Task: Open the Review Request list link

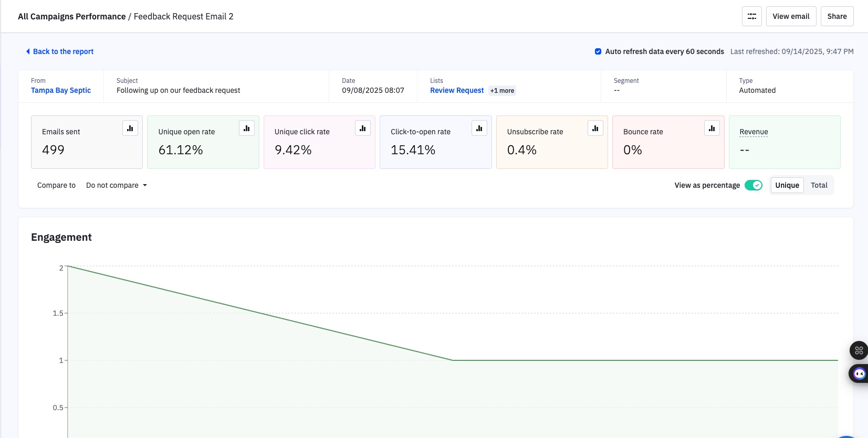Action: coord(457,90)
